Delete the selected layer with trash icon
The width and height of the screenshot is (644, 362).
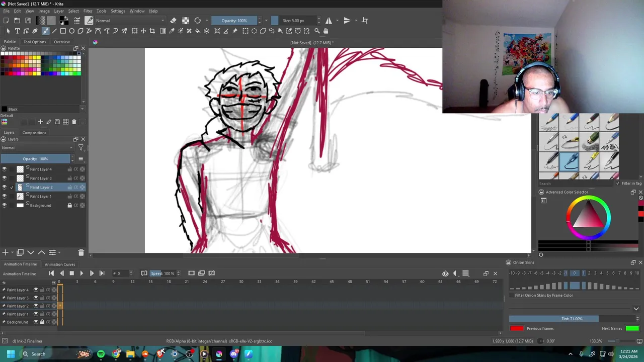pyautogui.click(x=81, y=252)
